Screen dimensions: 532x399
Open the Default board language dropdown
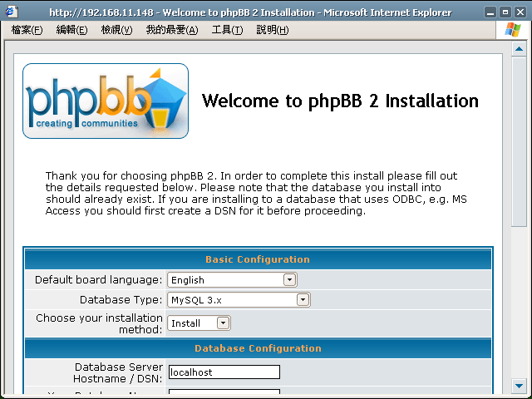click(x=232, y=280)
